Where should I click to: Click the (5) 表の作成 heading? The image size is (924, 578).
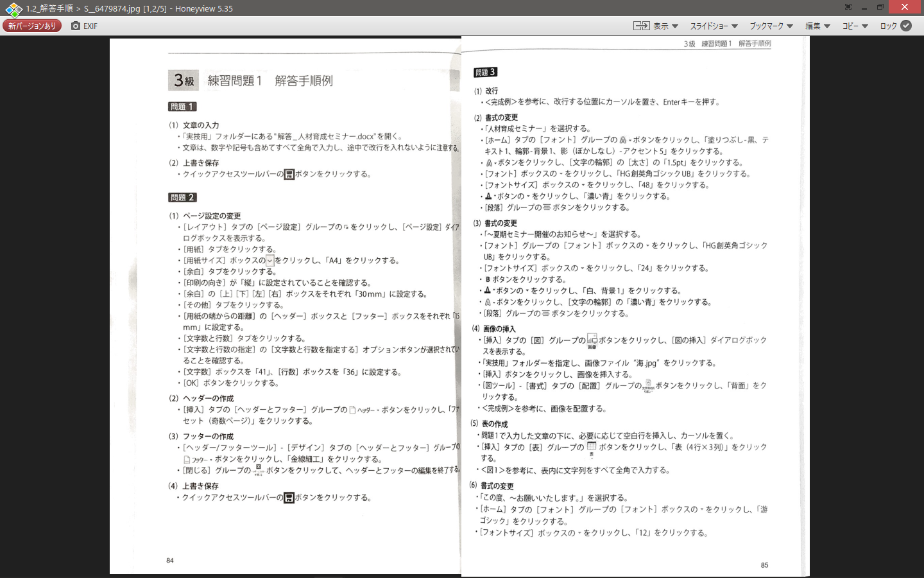click(x=489, y=424)
